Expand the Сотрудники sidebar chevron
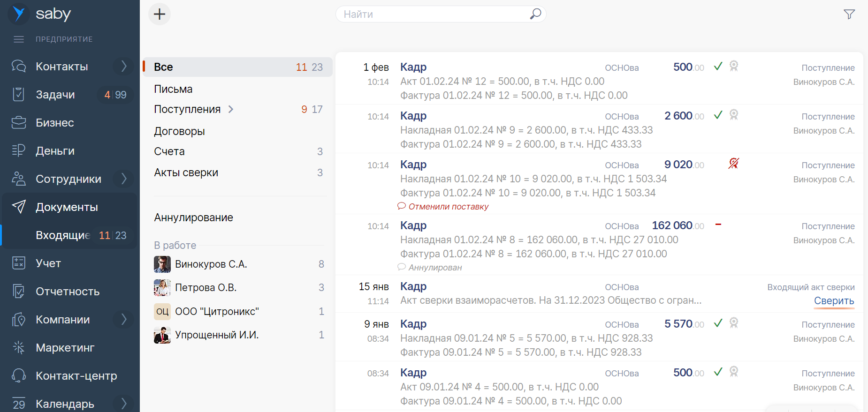This screenshot has width=868, height=412. click(123, 179)
